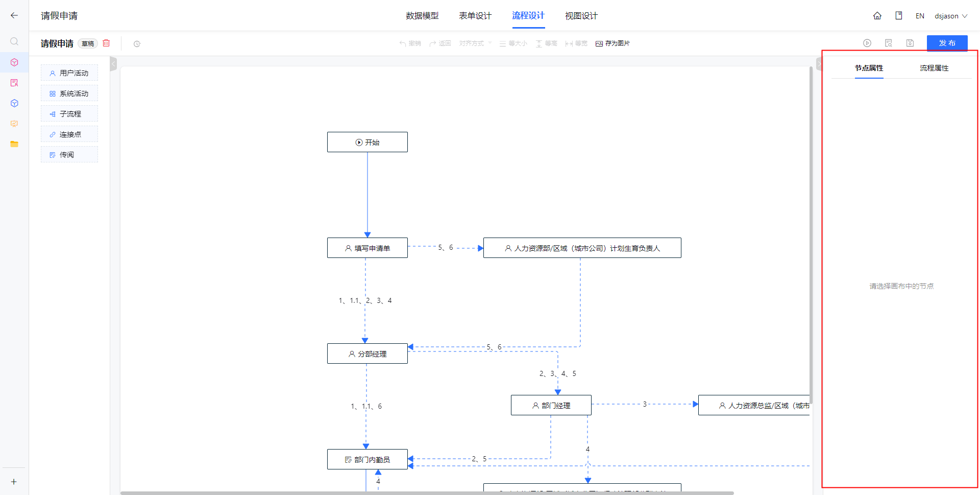Open the yellow folder icon in sidebar
Screen dimensions: 980x495
(x=14, y=144)
